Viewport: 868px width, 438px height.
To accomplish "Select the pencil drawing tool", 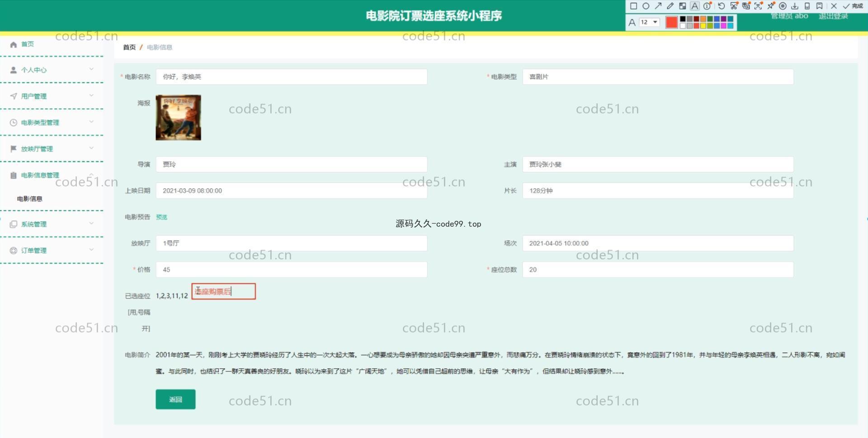I will (x=670, y=6).
